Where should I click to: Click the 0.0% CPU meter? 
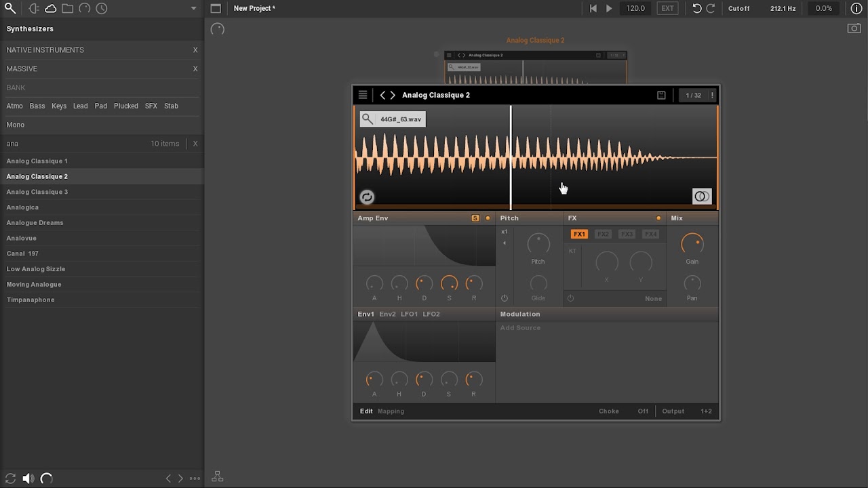[x=824, y=8]
